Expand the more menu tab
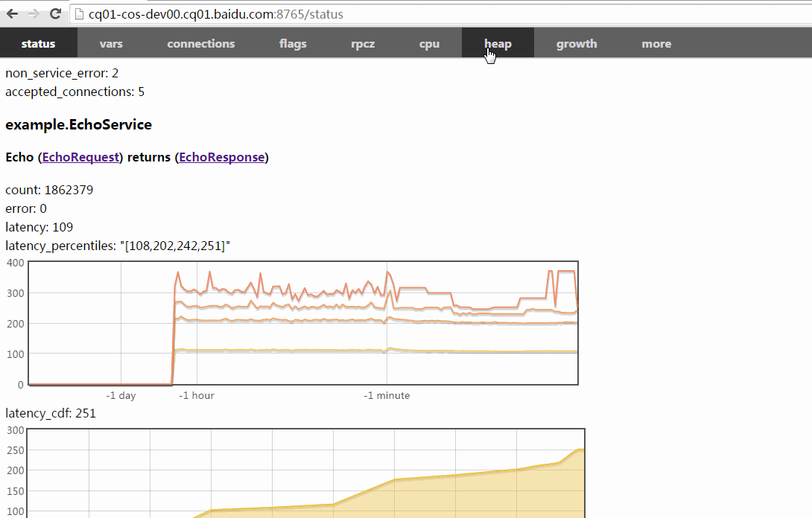This screenshot has height=518, width=812. (x=656, y=43)
